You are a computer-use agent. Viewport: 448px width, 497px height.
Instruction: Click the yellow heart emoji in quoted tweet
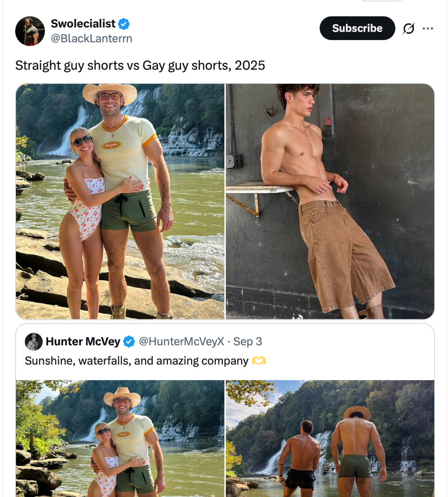[x=259, y=361]
